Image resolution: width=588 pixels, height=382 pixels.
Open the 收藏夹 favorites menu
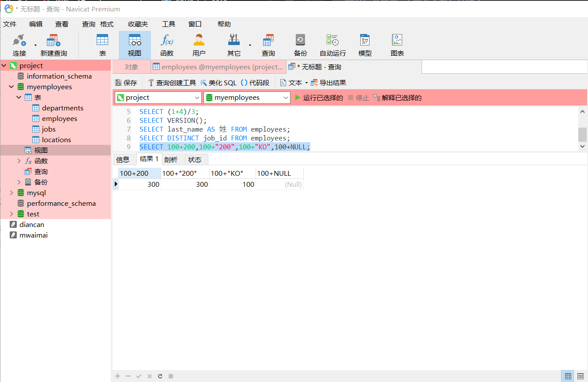pos(138,24)
